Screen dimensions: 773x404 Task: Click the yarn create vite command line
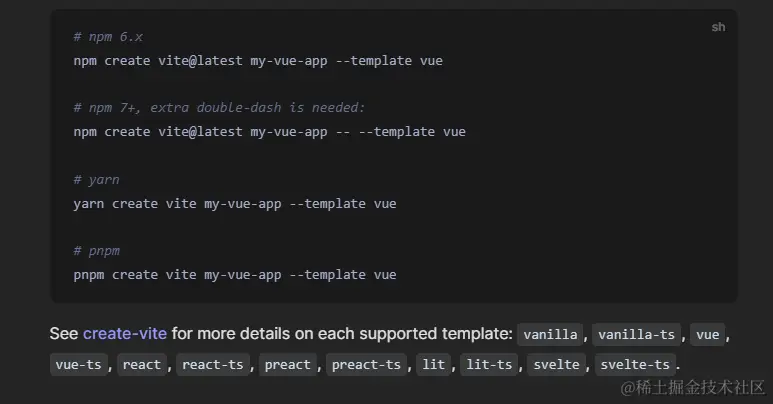coord(235,204)
